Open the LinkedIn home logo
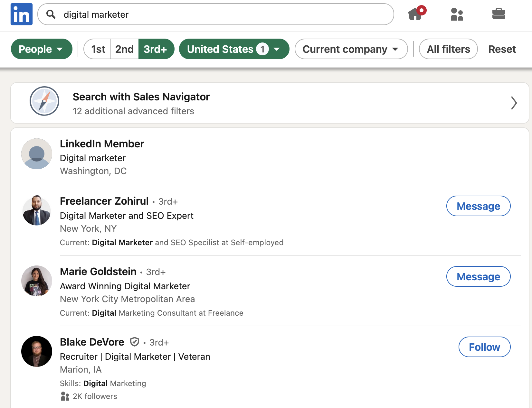This screenshot has height=408, width=532. point(22,14)
